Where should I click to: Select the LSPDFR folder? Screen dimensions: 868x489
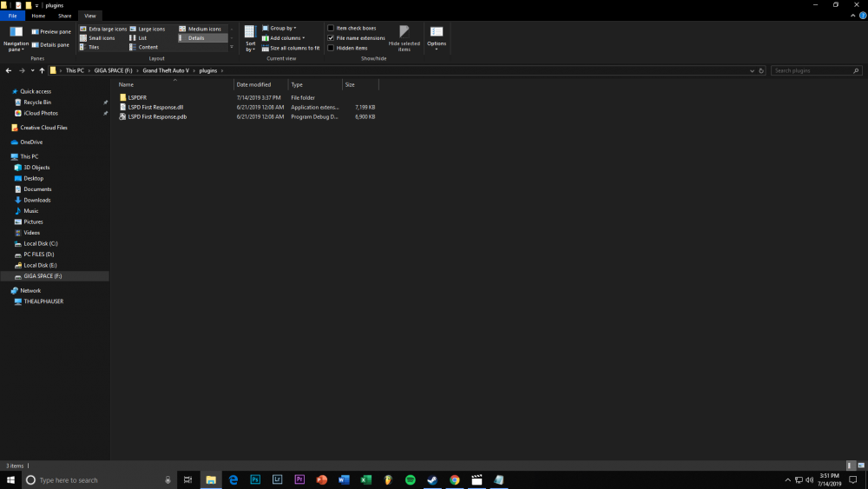(x=137, y=97)
